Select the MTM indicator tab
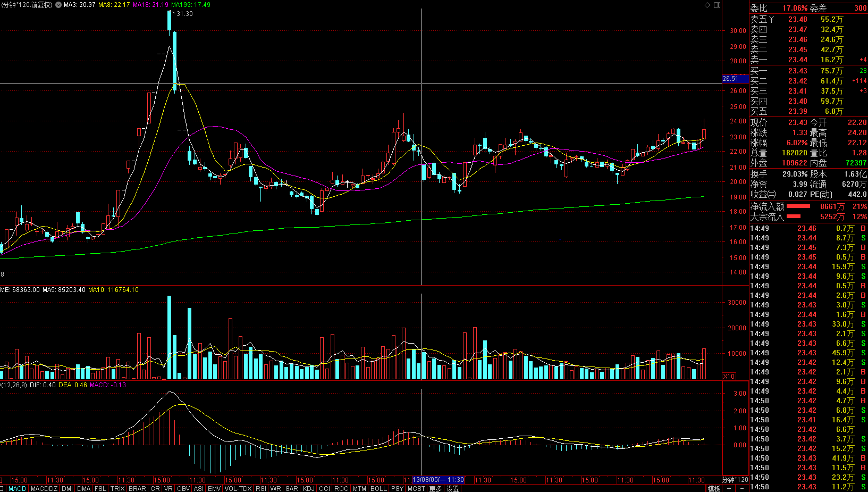Viewport: 868px width, 492px height. pyautogui.click(x=359, y=488)
